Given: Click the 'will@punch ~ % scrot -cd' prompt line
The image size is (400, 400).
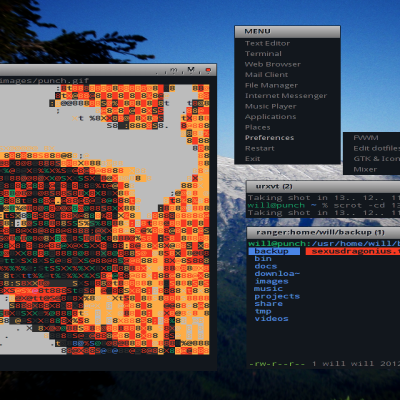Looking at the screenshot, I should pyautogui.click(x=324, y=205).
